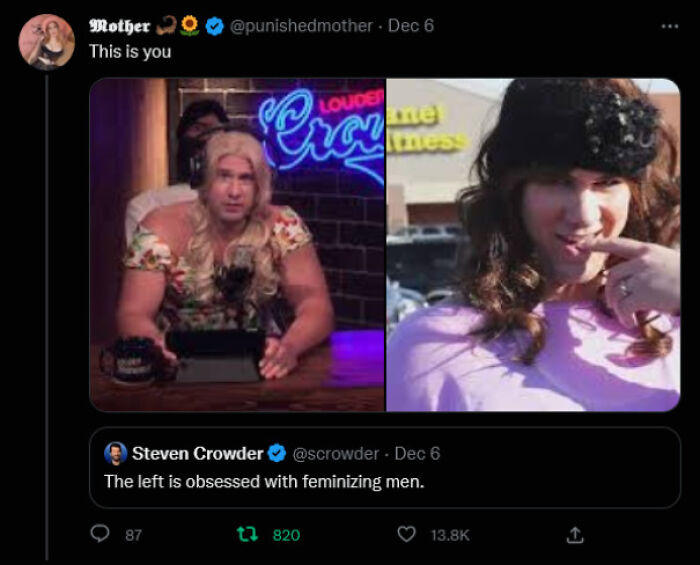The image size is (700, 565).
Task: Click the Dec 6 timestamp on Mother's tweet
Action: (x=410, y=26)
